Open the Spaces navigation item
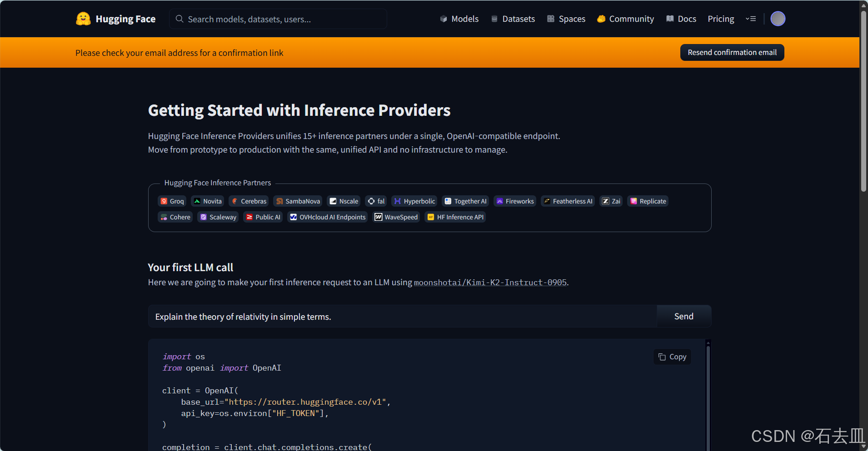 pyautogui.click(x=566, y=19)
